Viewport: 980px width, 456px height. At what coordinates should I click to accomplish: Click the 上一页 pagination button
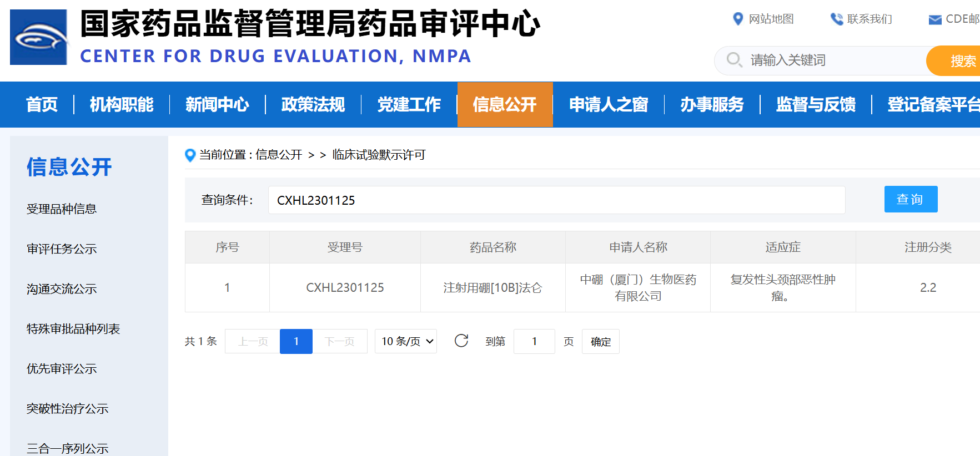253,341
